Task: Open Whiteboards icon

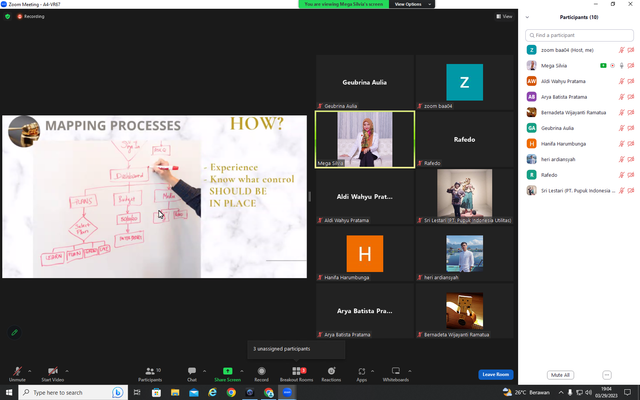Action: click(x=396, y=371)
